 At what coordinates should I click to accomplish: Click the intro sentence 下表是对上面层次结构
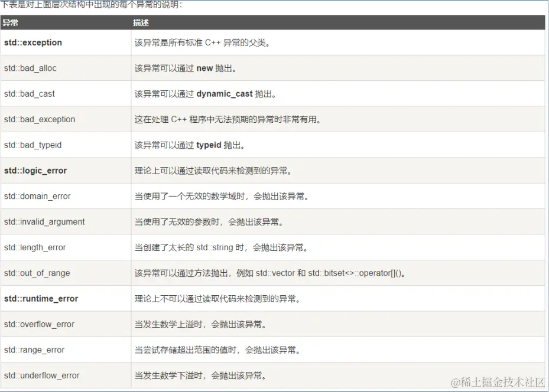[x=92, y=5]
